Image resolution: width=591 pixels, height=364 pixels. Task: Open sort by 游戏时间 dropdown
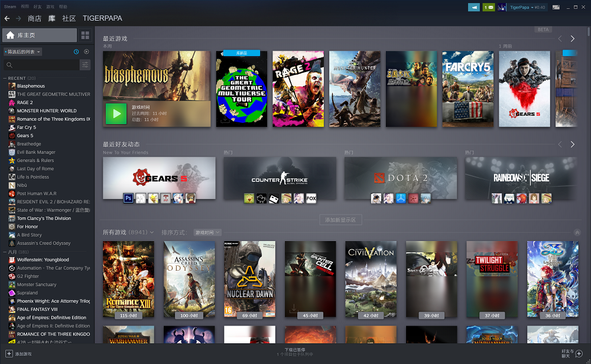207,232
